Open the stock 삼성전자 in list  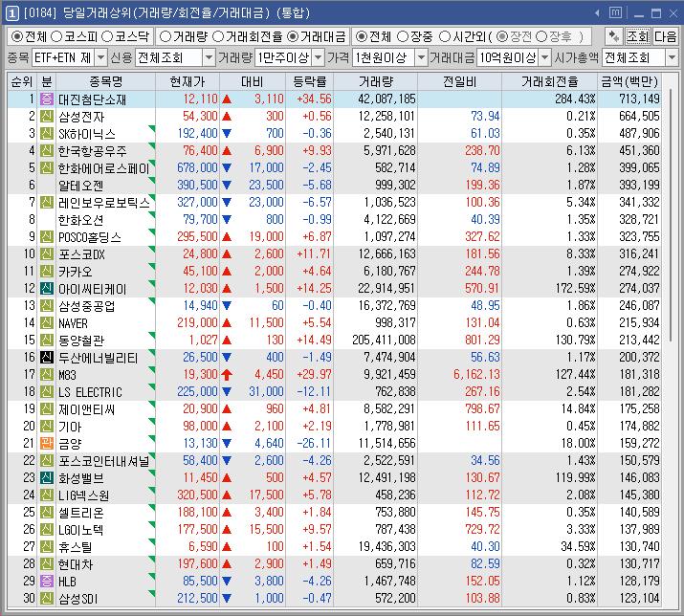81,117
